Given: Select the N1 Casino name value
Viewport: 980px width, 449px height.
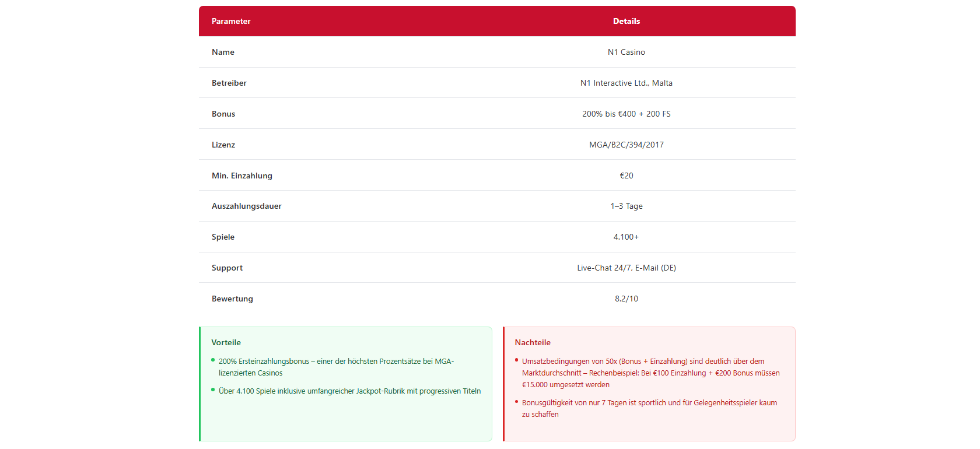Looking at the screenshot, I should pos(626,52).
